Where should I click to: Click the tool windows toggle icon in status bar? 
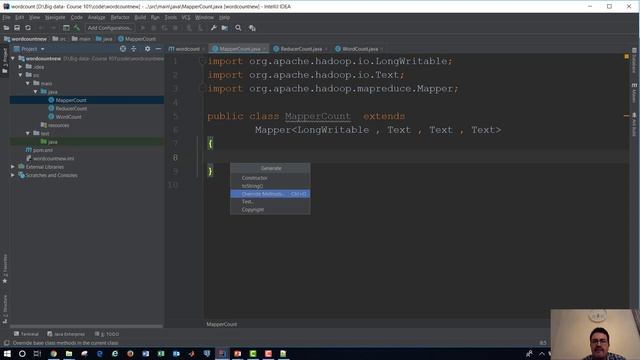(x=6, y=343)
